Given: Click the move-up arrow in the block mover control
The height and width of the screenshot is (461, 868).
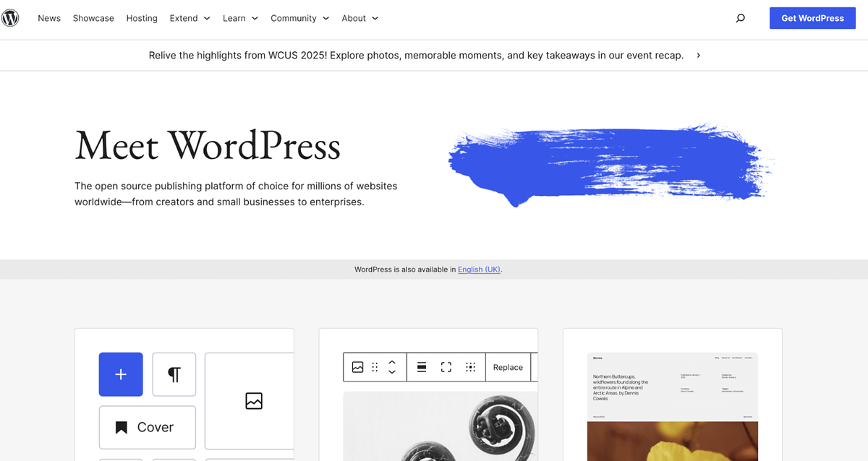Looking at the screenshot, I should pyautogui.click(x=392, y=363).
